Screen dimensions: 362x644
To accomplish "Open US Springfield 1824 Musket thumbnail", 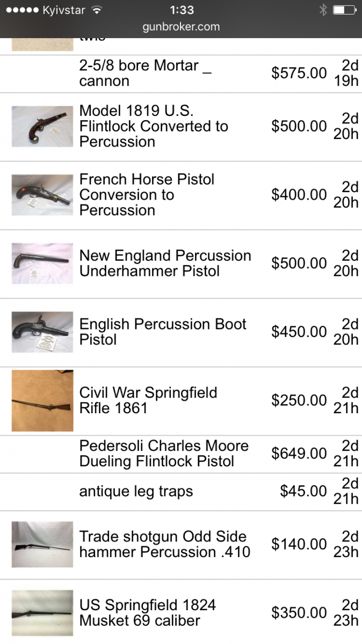I will [42, 613].
